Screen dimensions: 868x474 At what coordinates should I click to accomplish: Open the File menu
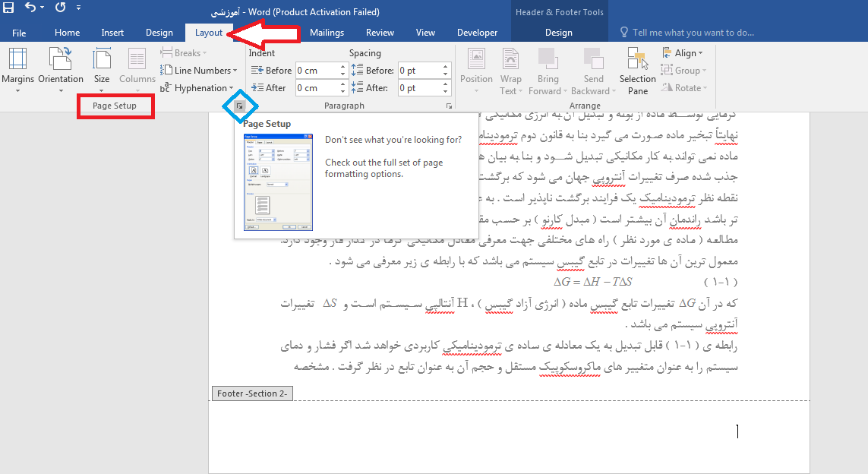click(x=19, y=33)
